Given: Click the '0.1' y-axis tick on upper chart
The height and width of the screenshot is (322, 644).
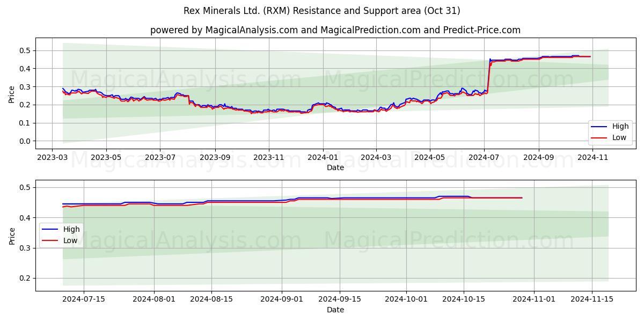Looking at the screenshot, I should (x=26, y=123).
